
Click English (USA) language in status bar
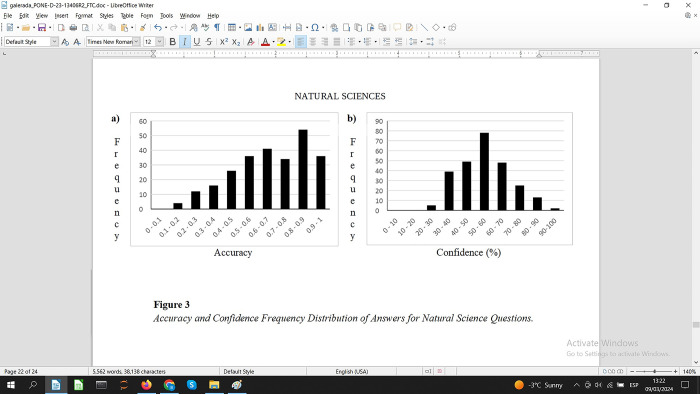tap(352, 371)
